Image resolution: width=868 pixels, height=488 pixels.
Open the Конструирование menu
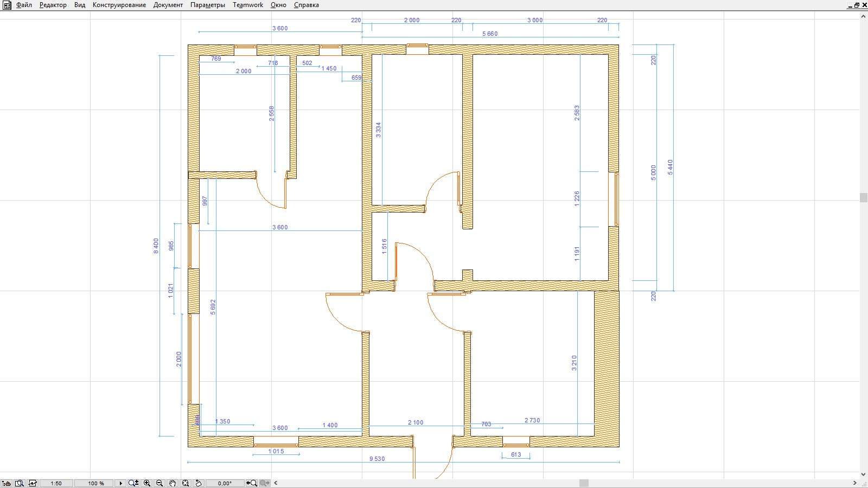pos(119,5)
